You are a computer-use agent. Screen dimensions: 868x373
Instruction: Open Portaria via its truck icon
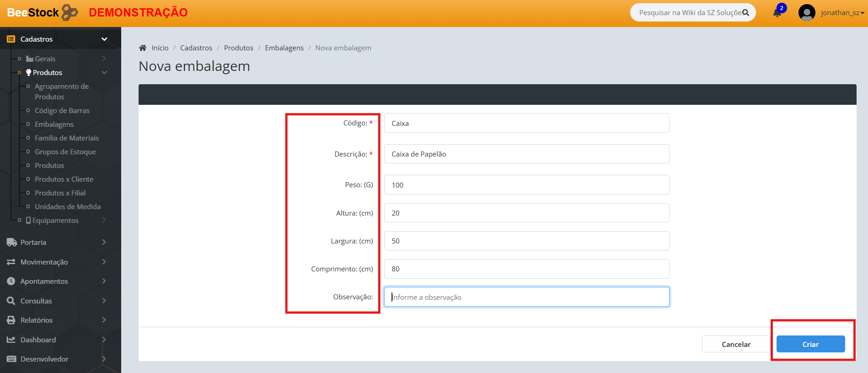pos(11,242)
